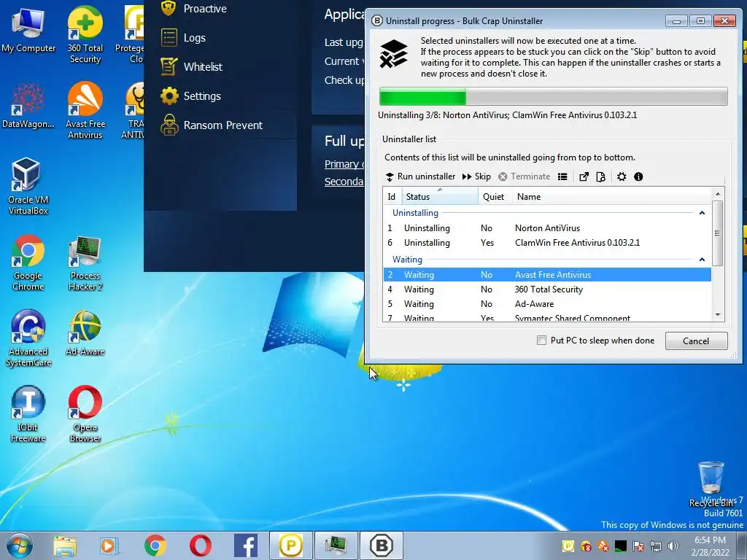This screenshot has width=747, height=560.
Task: Click the open-in-external-window arrow icon
Action: click(x=584, y=176)
